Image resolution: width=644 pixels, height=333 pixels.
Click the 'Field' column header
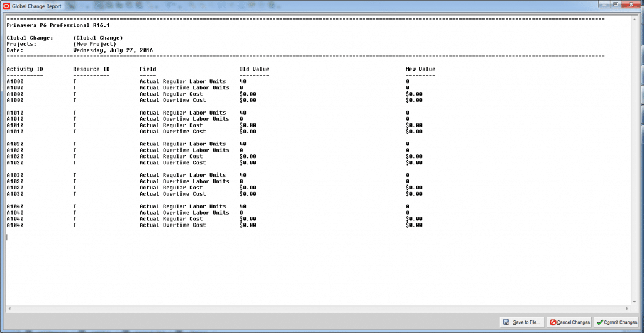tap(148, 69)
